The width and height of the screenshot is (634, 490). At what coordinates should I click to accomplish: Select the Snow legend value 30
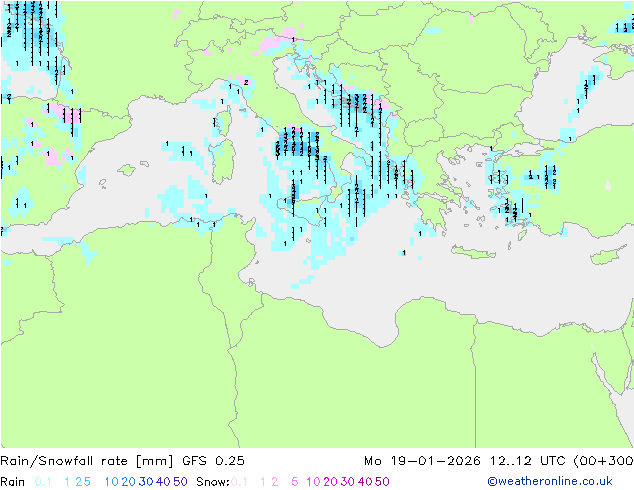348,482
